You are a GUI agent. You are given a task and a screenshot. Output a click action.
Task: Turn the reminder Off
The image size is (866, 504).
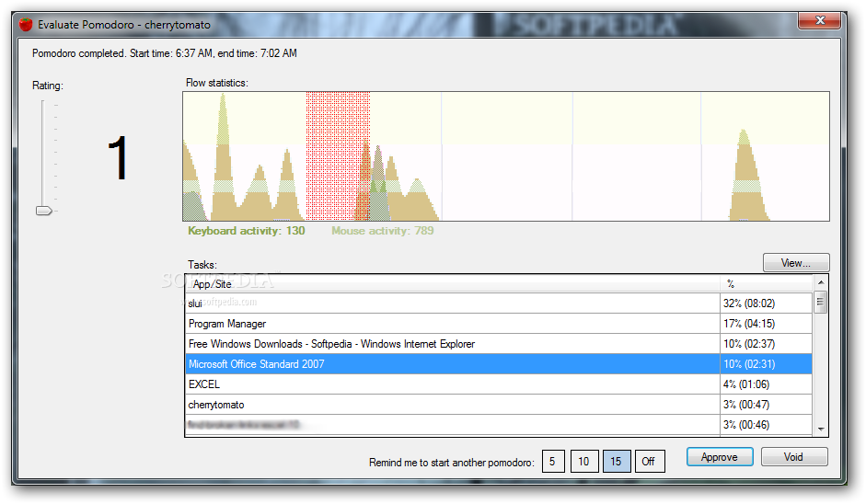click(649, 462)
